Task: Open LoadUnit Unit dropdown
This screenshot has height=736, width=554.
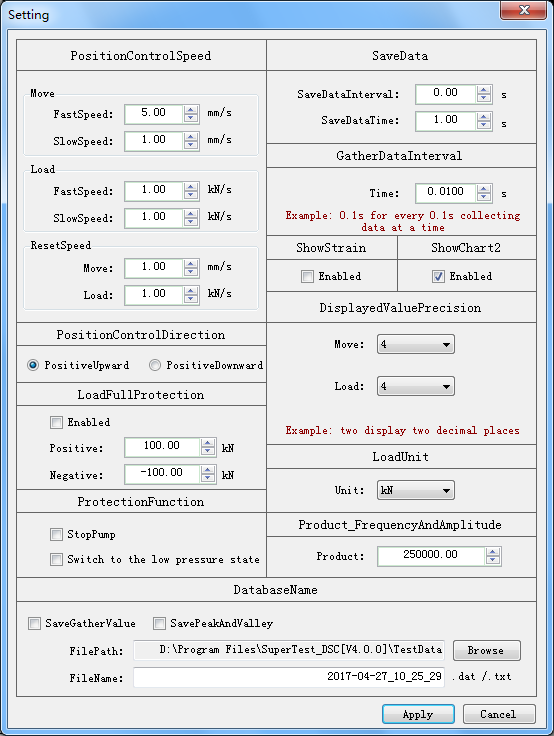Action: 416,490
